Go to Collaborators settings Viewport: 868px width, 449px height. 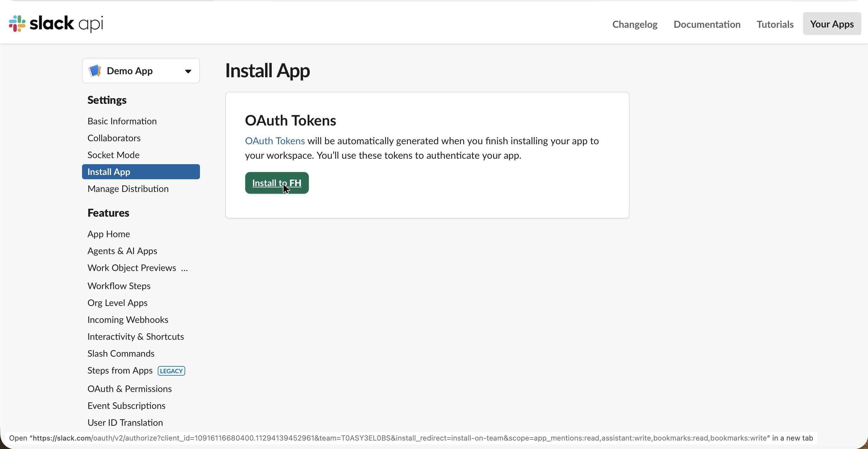point(114,138)
